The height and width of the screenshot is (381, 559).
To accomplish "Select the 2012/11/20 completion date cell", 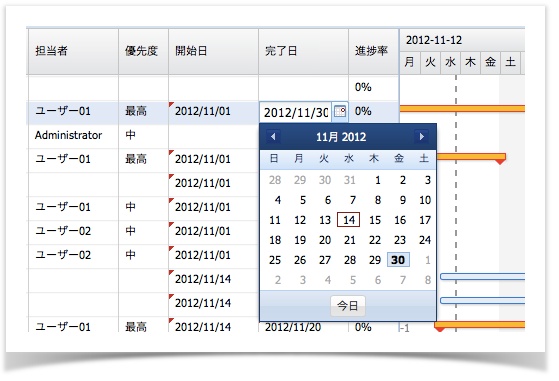I will coord(303,327).
